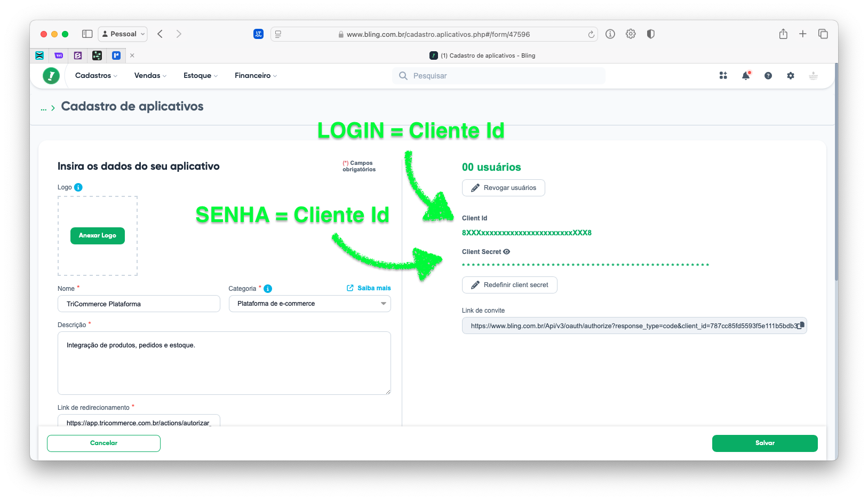
Task: Go back with Safari back arrow
Action: tap(160, 34)
